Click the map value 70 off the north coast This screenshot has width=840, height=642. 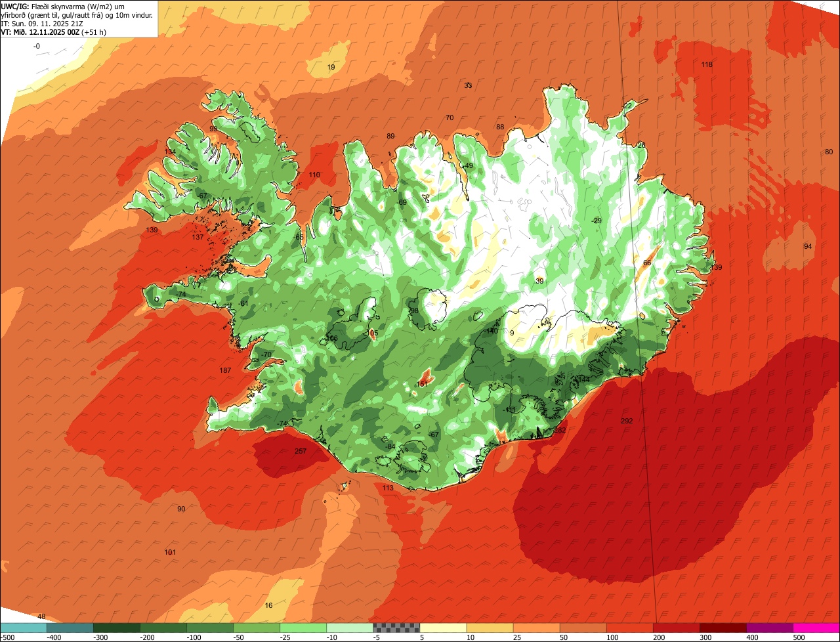pyautogui.click(x=450, y=118)
